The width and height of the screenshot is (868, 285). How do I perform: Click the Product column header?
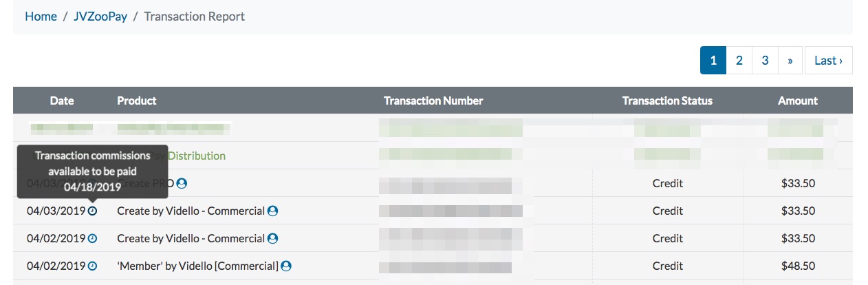137,101
